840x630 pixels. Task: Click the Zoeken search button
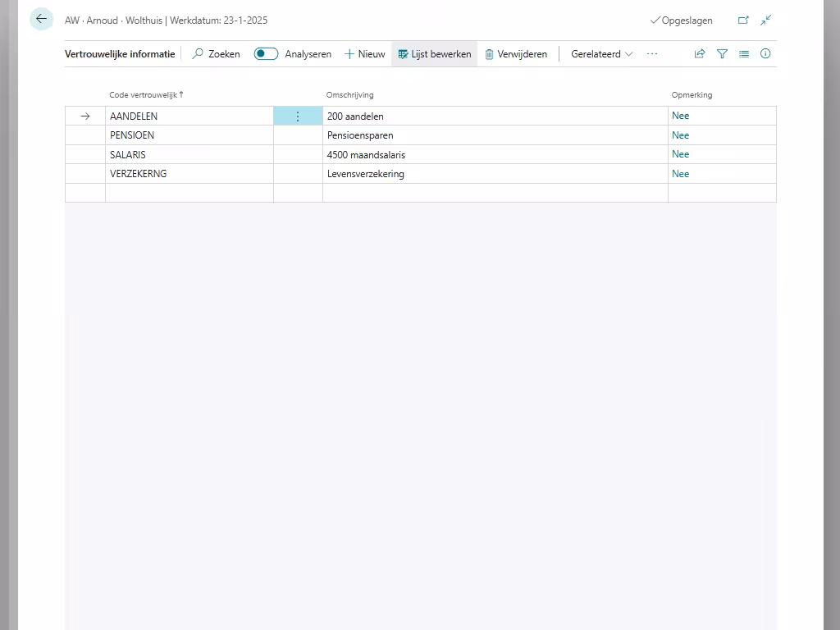pyautogui.click(x=216, y=54)
